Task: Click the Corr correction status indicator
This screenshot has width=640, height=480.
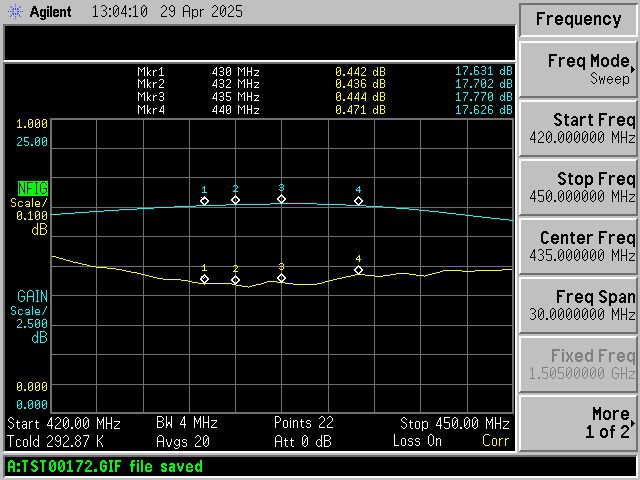Action: (x=496, y=441)
